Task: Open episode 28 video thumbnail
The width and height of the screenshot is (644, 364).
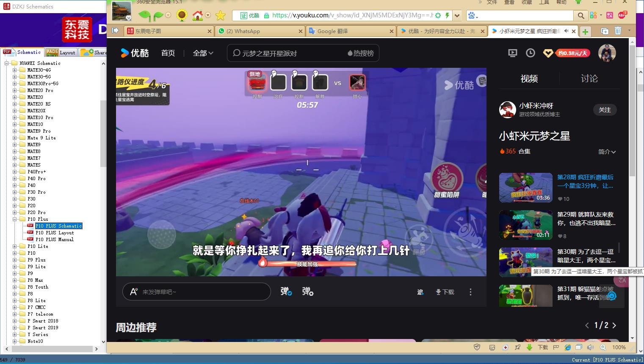Action: pyautogui.click(x=525, y=188)
